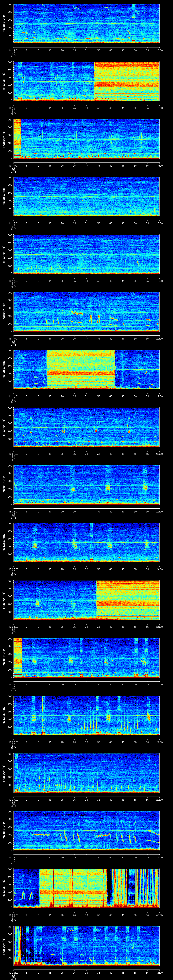Click the 18:00 end time label

160,223
